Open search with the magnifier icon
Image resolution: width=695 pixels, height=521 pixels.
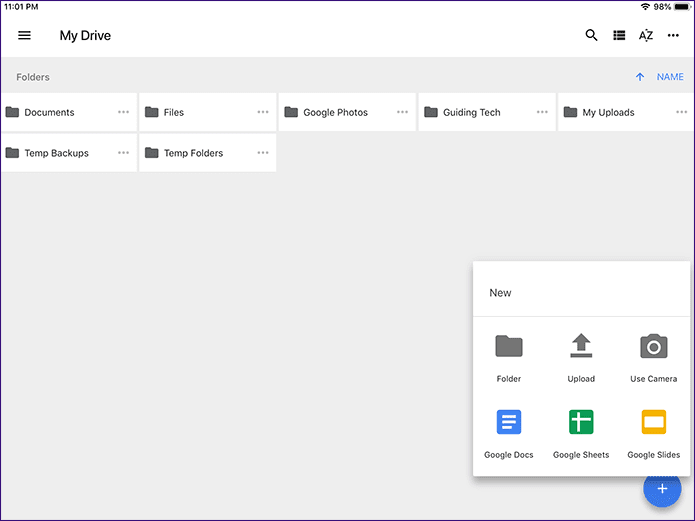[591, 35]
